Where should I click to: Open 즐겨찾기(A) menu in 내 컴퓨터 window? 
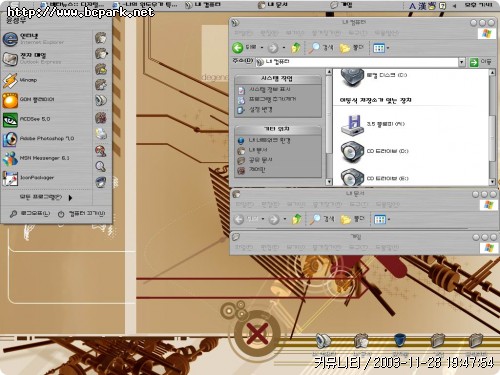[x=326, y=33]
